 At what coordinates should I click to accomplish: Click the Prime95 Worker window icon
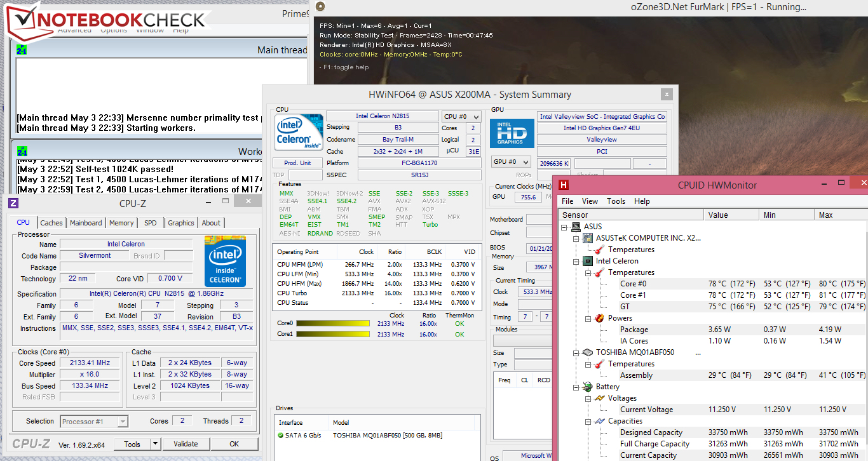click(22, 152)
